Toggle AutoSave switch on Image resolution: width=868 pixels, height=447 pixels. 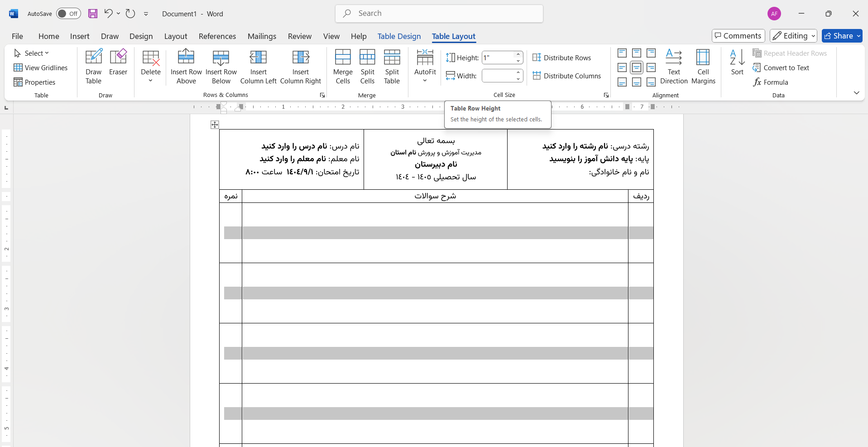(x=68, y=14)
